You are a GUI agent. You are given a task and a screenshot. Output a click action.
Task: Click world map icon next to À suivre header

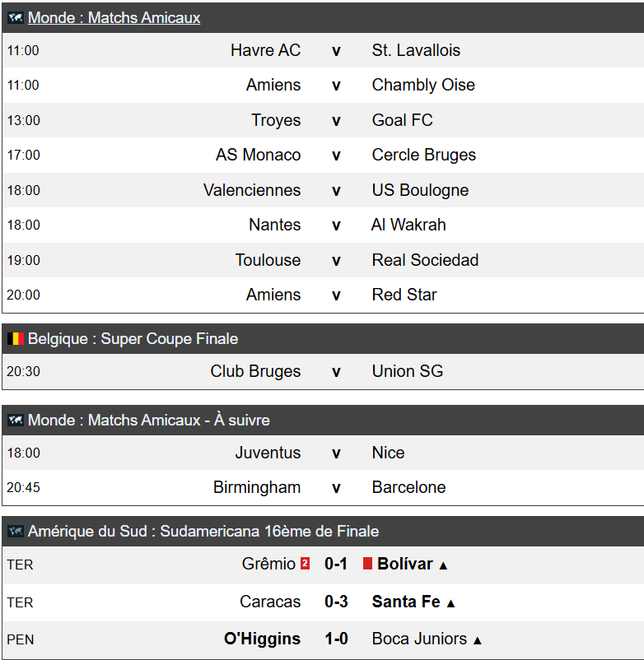click(16, 420)
